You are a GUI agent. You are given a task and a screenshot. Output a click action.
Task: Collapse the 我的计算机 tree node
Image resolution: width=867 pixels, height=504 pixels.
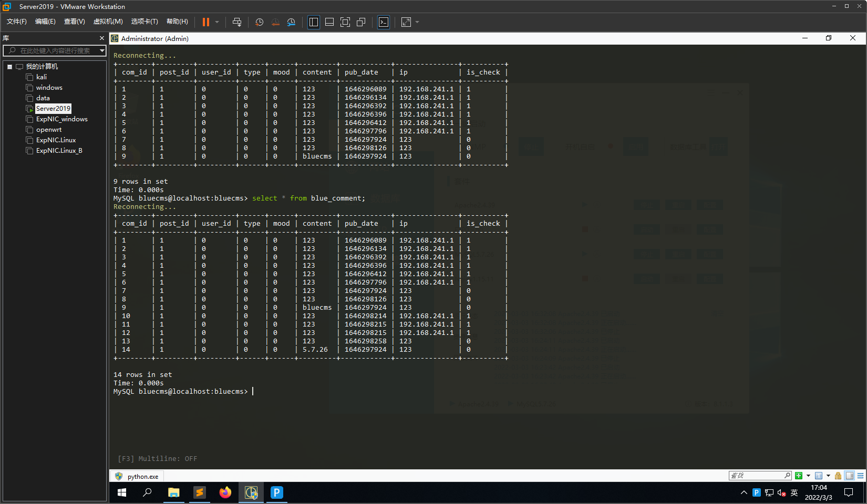[9, 67]
